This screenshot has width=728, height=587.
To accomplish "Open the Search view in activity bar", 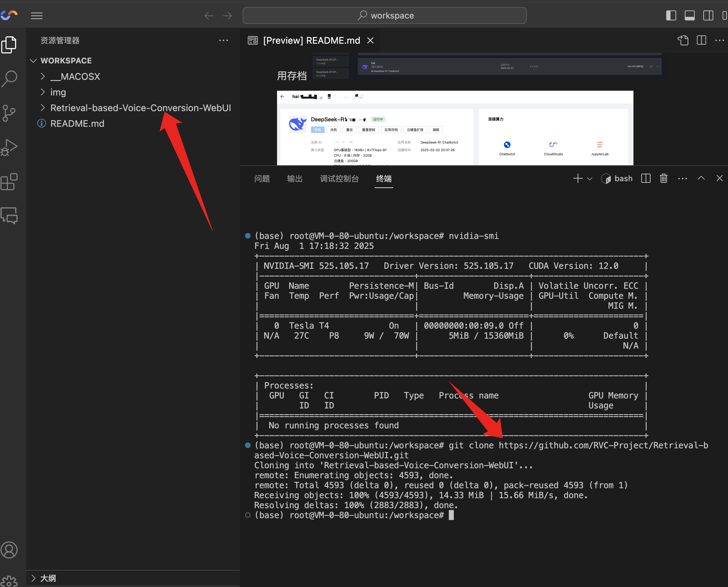I will point(10,78).
